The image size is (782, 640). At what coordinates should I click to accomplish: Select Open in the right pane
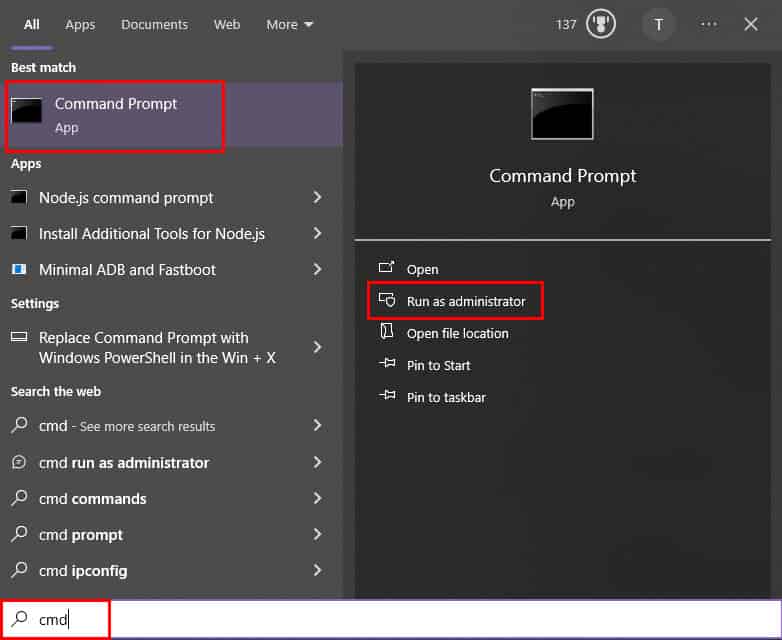tap(422, 269)
